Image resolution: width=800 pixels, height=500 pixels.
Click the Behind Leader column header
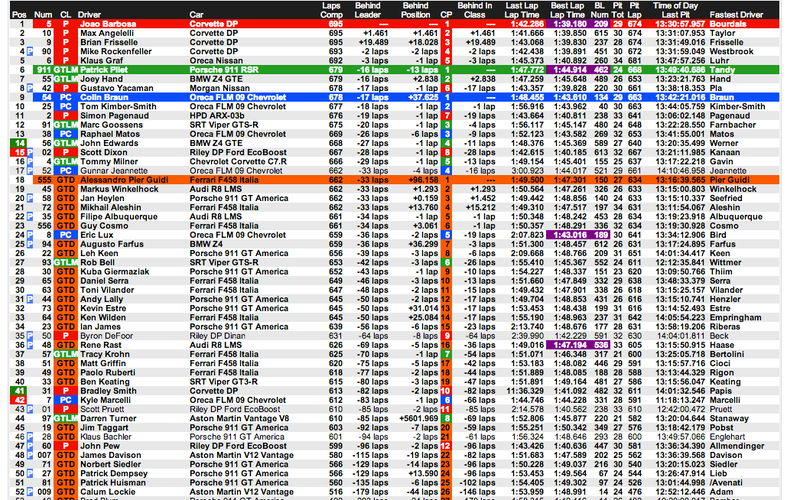pyautogui.click(x=368, y=10)
